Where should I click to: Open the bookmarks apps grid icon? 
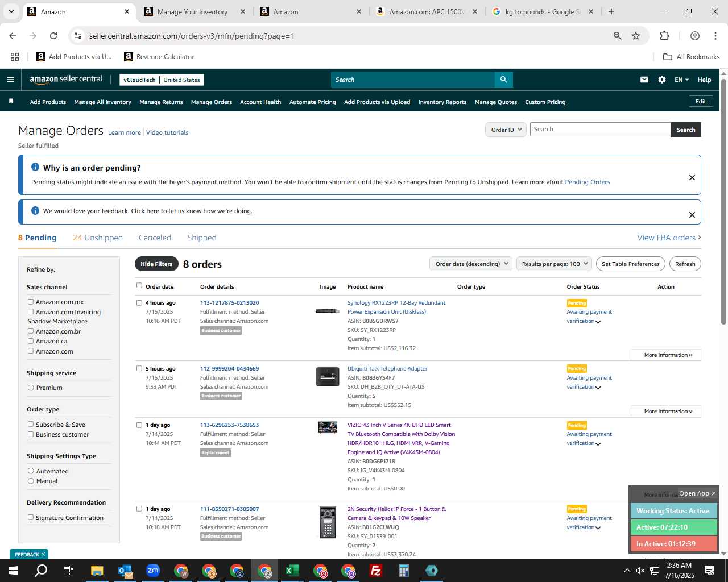click(x=15, y=57)
